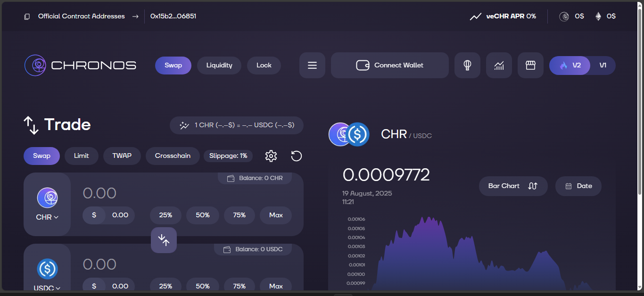The width and height of the screenshot is (644, 296).
Task: Toggle the Bar Chart view
Action: [x=513, y=186]
